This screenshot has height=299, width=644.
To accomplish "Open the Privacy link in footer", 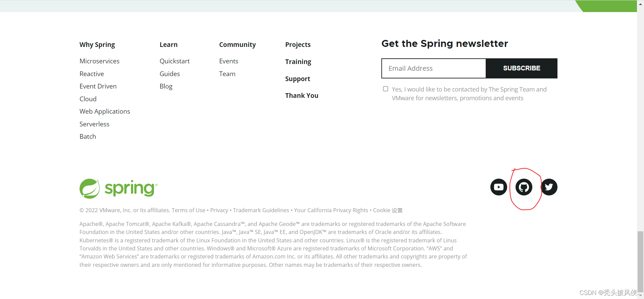I will [219, 210].
